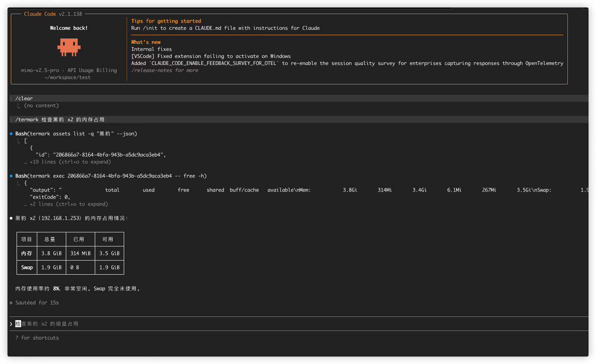Click the "总量" table header cell
The height and width of the screenshot is (364, 596).
point(51,239)
